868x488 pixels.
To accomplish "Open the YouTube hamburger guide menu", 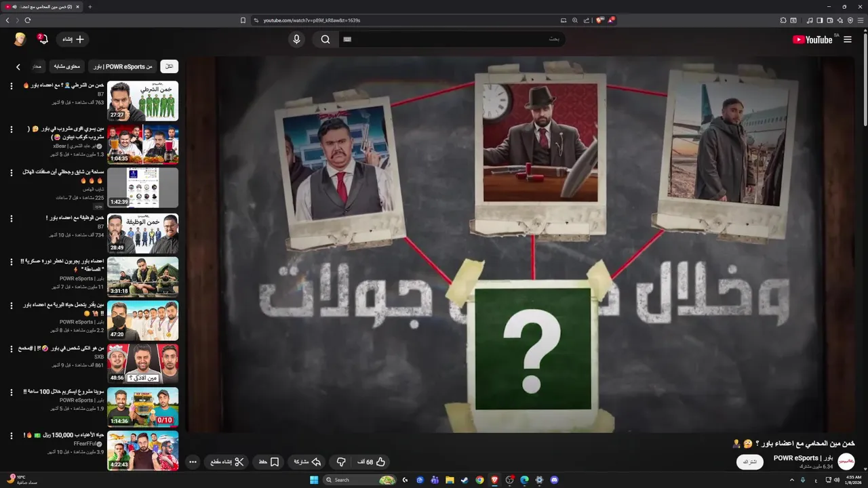I will 847,39.
